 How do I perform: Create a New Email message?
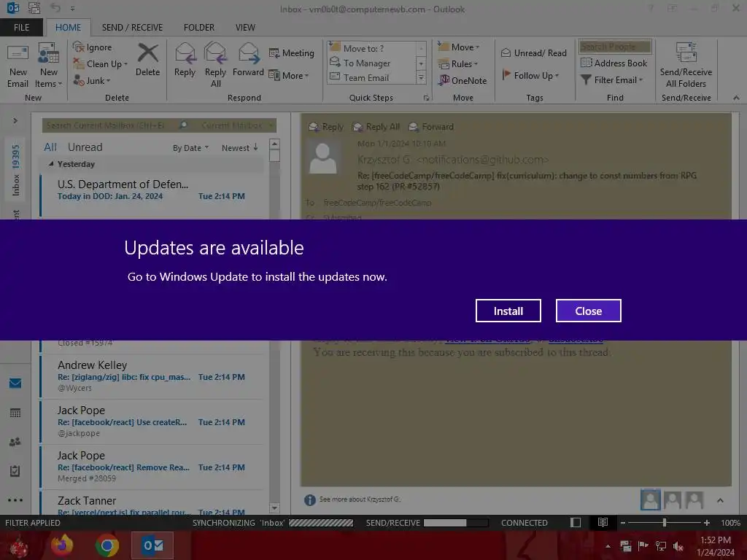tap(18, 66)
